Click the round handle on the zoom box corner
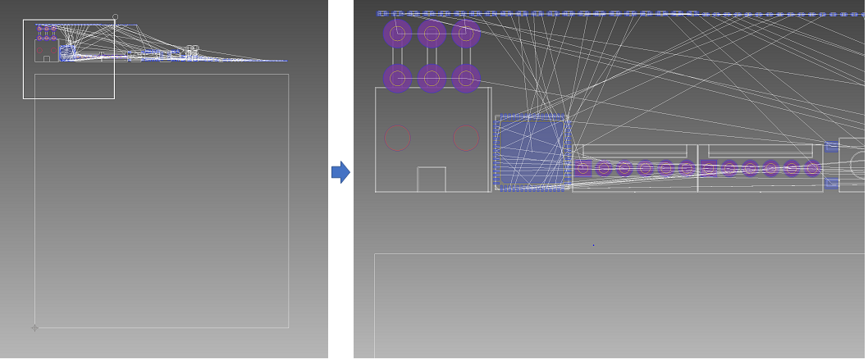Screen dimensions: 868x364 click(115, 17)
